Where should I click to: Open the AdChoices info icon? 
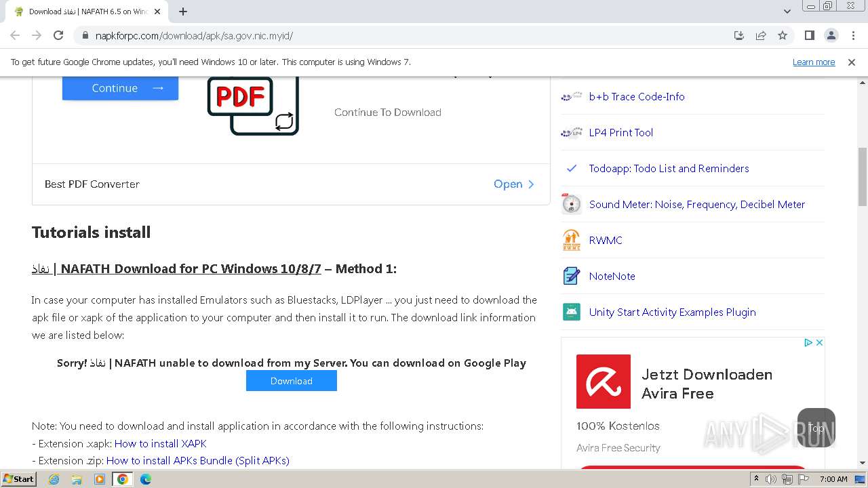(808, 343)
